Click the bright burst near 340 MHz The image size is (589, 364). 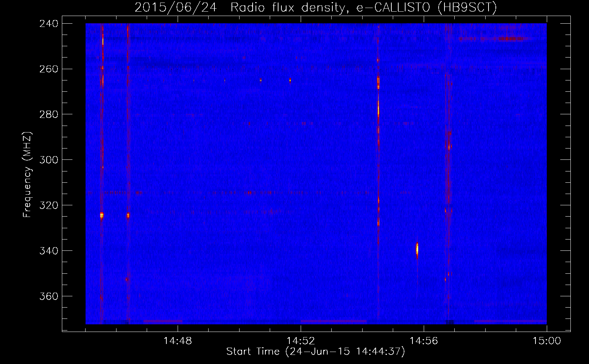tap(417, 250)
